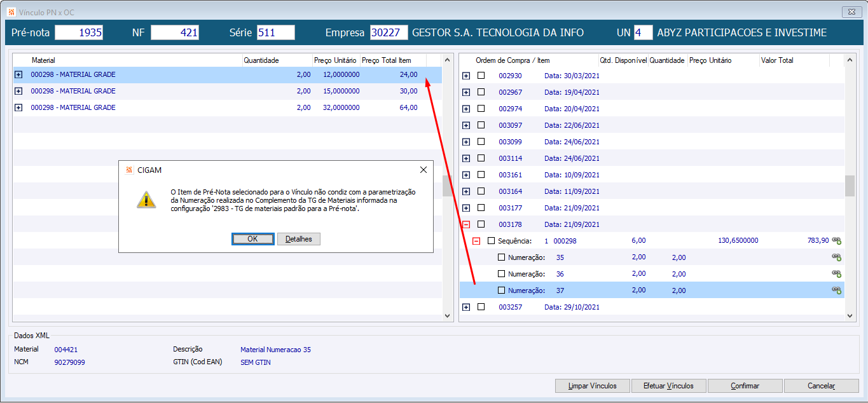This screenshot has height=403, width=868.
Task: Expand purchase order 003257
Action: pos(466,307)
